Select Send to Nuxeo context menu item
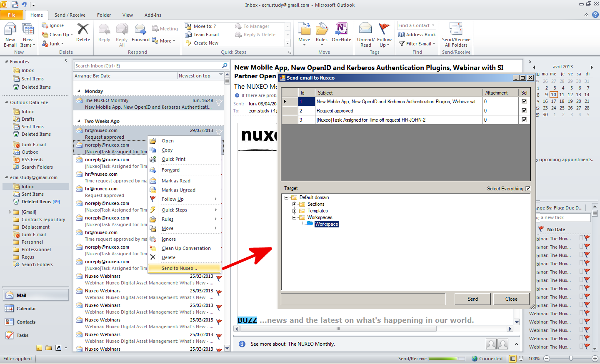This screenshot has height=364, width=600. 179,268
